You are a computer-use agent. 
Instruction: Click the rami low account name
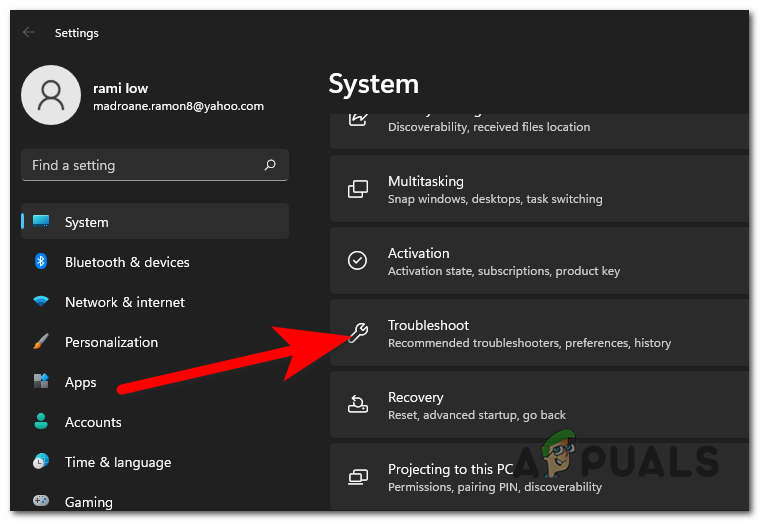[x=120, y=88]
